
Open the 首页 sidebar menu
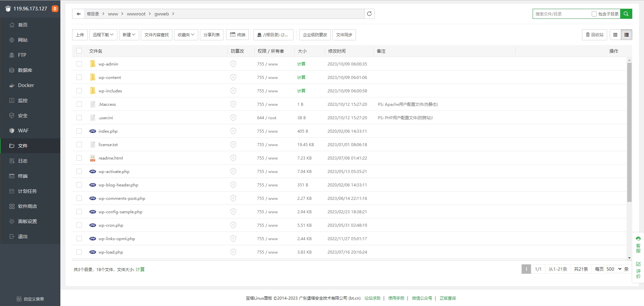point(30,25)
